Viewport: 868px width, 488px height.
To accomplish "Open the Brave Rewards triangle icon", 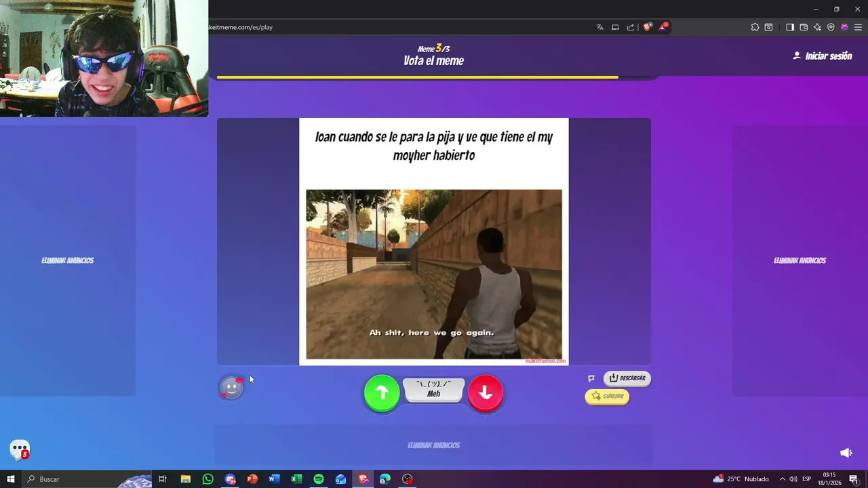I will point(664,27).
